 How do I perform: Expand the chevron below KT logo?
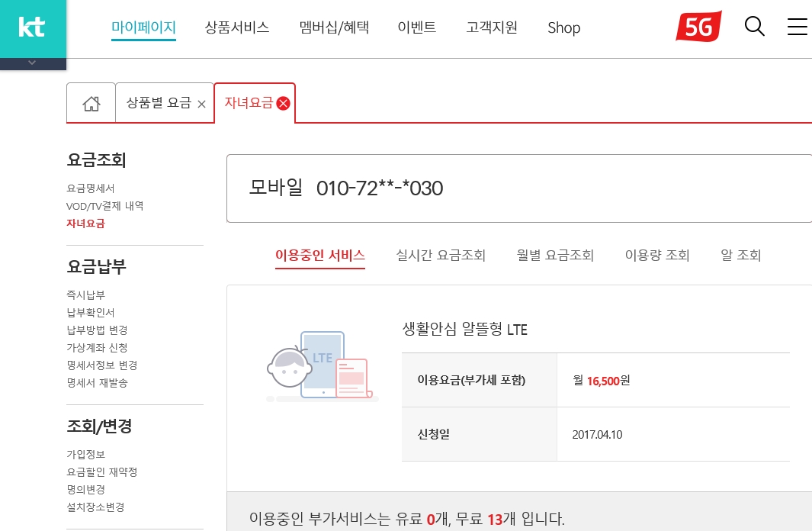point(32,63)
